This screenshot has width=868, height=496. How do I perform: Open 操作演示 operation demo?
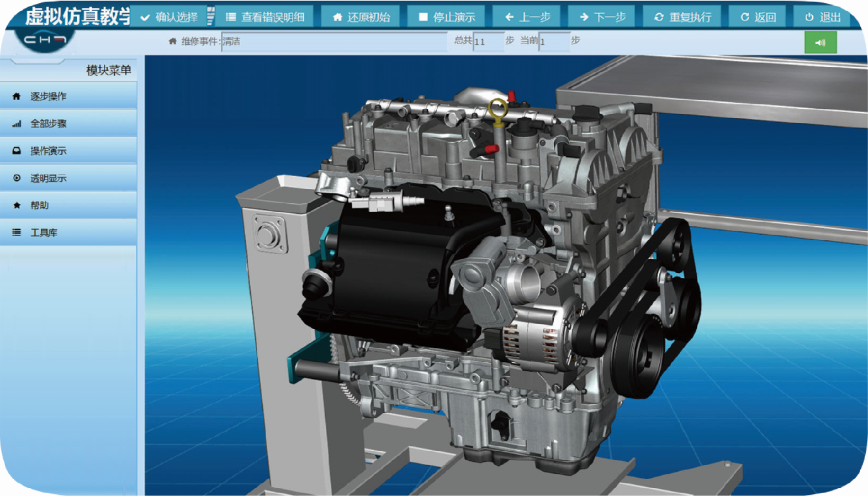68,151
